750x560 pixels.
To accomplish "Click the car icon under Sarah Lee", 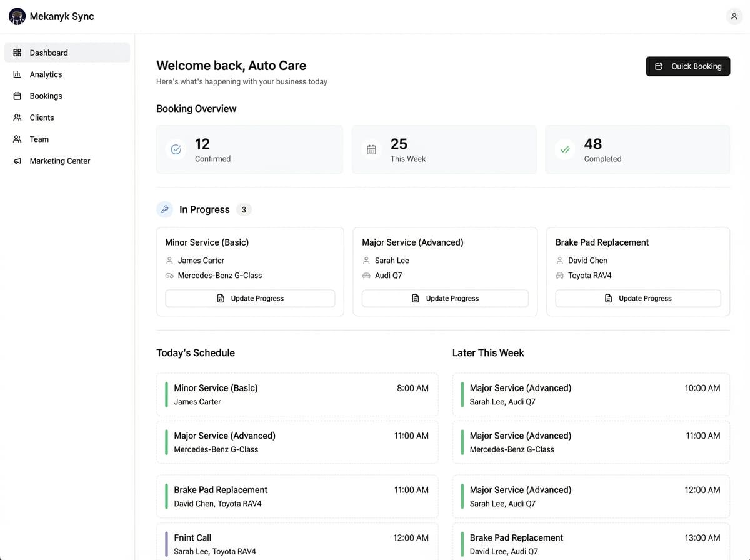I will pyautogui.click(x=366, y=275).
